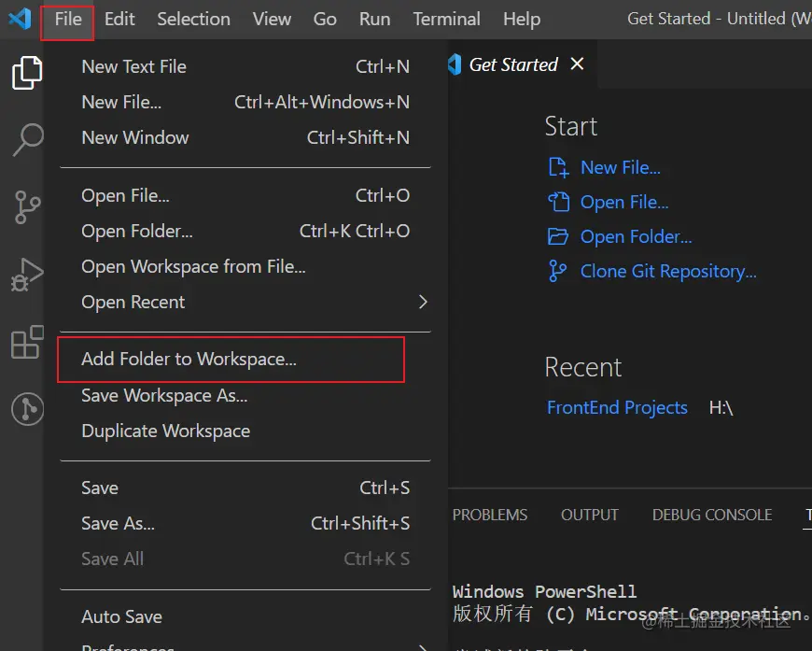Choose Save As... in File menu
Image resolution: width=812 pixels, height=651 pixels.
[245, 523]
